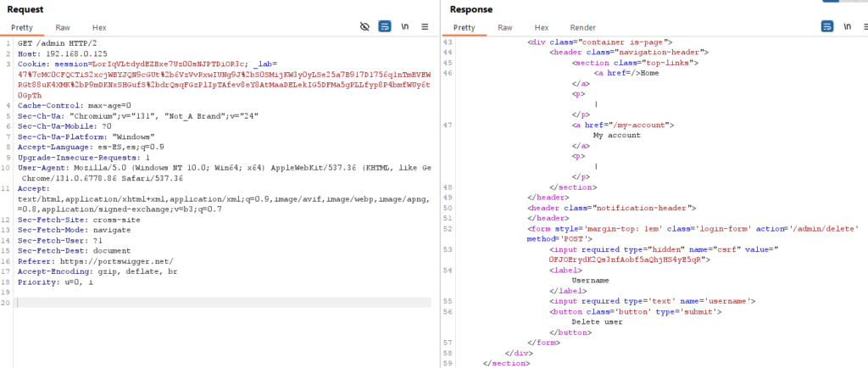Select the Pretty tab in the Response panel

(464, 27)
